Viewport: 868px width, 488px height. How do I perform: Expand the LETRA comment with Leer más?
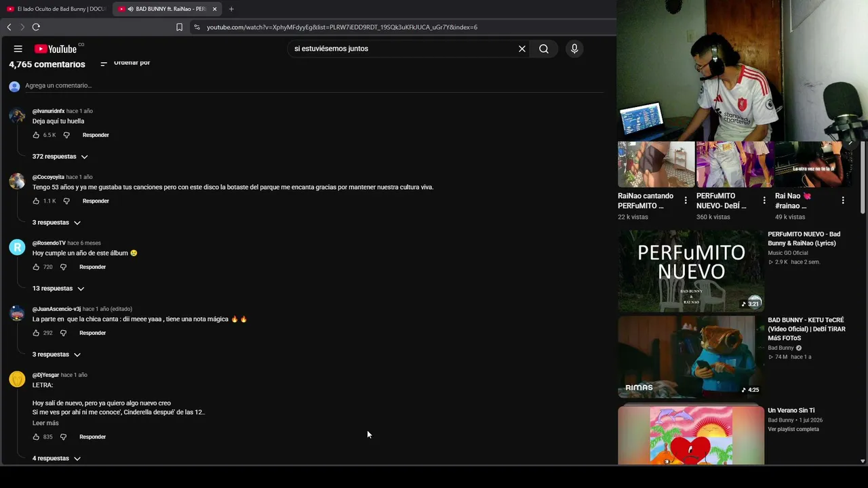point(45,423)
